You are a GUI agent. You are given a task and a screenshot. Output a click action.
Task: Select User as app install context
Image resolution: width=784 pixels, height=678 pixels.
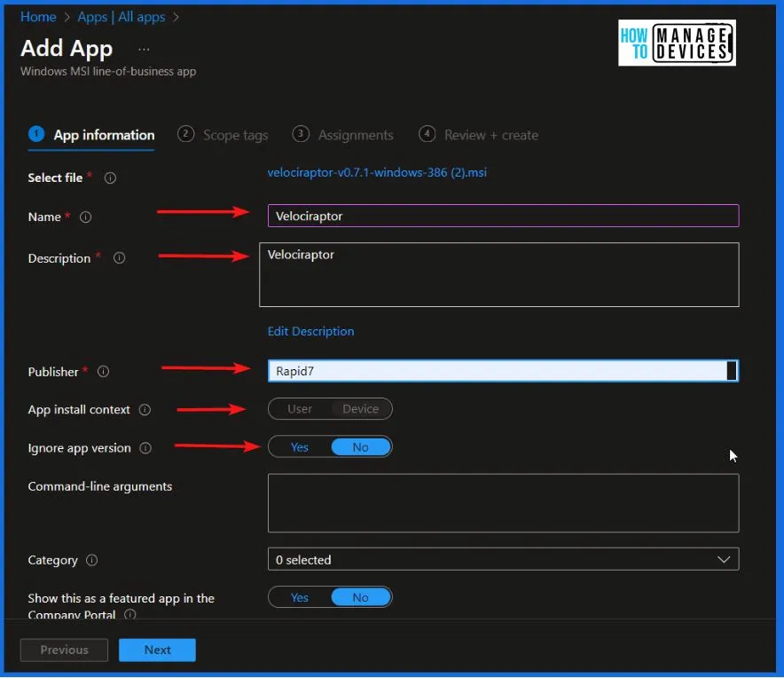tap(300, 409)
